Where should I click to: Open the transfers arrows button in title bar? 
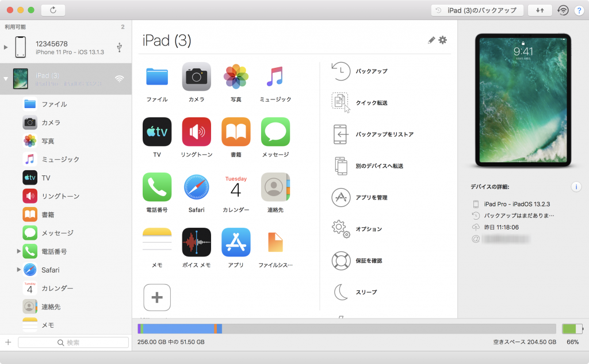point(540,10)
